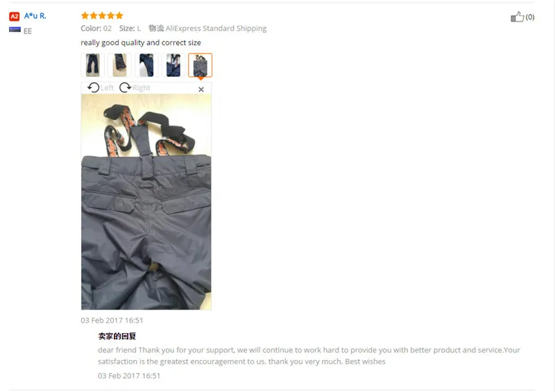
Task: Click the flag icon beside EE
Action: [15, 30]
